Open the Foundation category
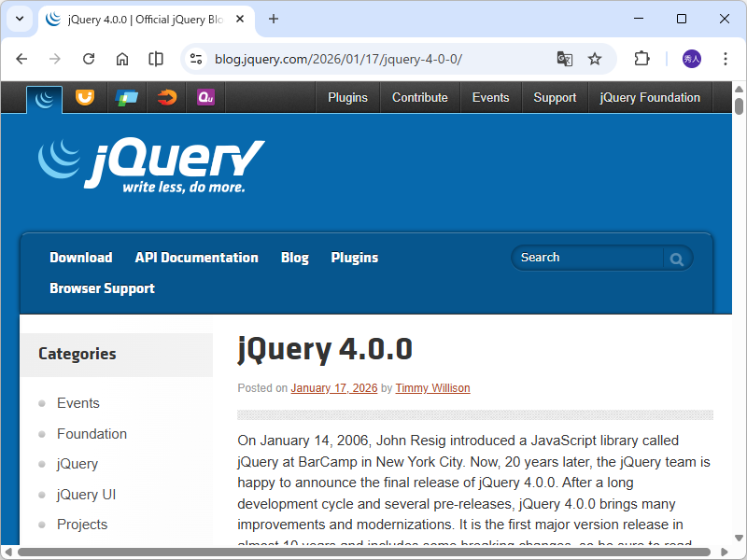Image resolution: width=747 pixels, height=560 pixels. pyautogui.click(x=92, y=434)
